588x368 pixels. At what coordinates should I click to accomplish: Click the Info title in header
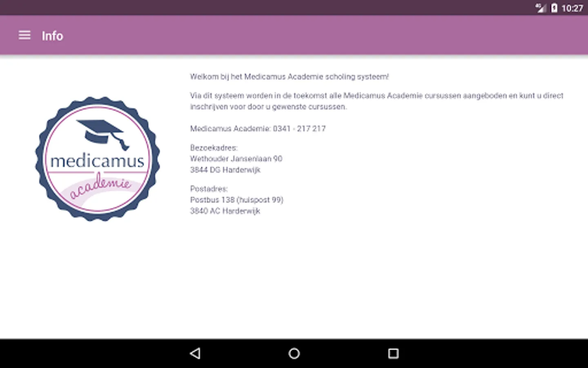52,36
